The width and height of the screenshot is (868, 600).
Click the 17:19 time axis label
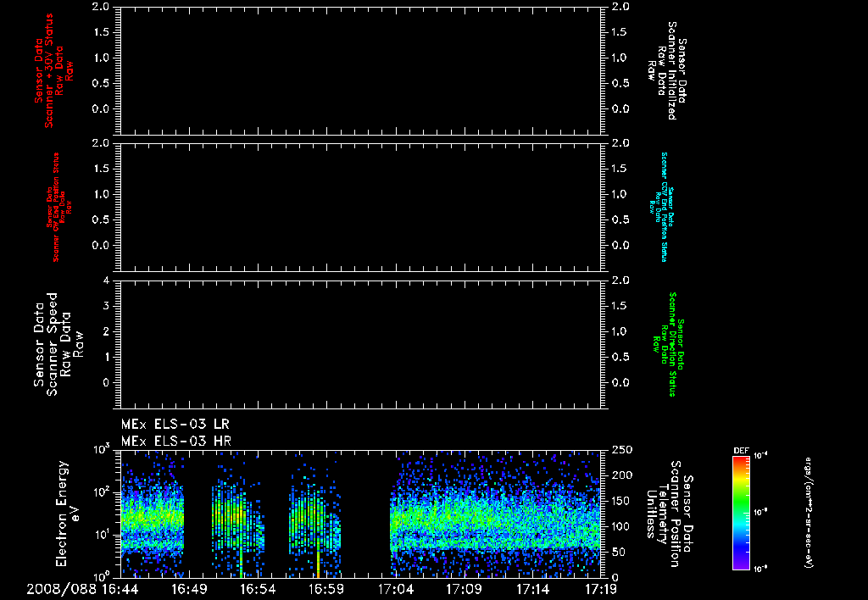coord(601,590)
